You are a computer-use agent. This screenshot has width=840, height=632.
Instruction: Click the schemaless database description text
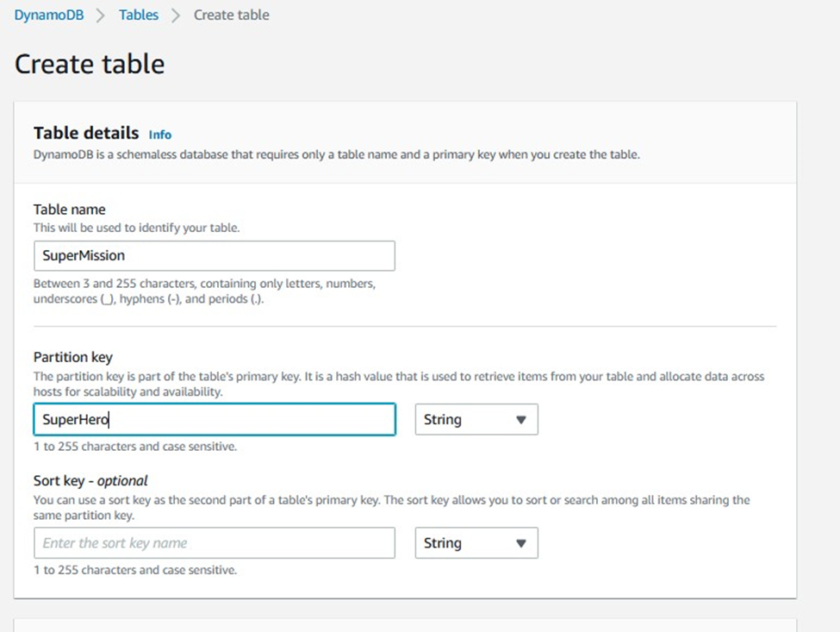coord(336,154)
